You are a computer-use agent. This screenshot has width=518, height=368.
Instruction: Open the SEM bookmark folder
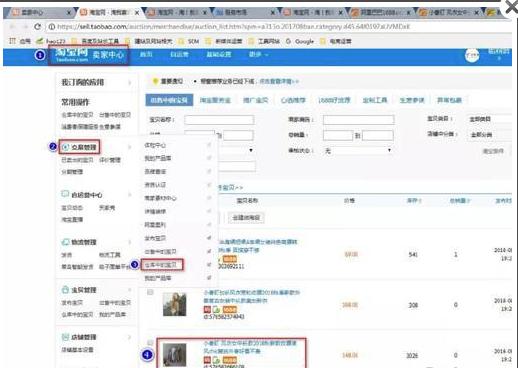click(189, 41)
